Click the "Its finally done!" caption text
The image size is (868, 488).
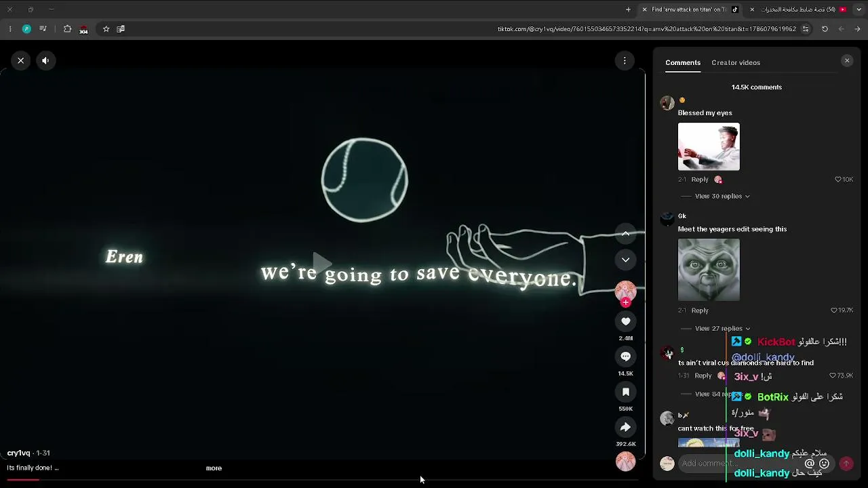click(33, 468)
